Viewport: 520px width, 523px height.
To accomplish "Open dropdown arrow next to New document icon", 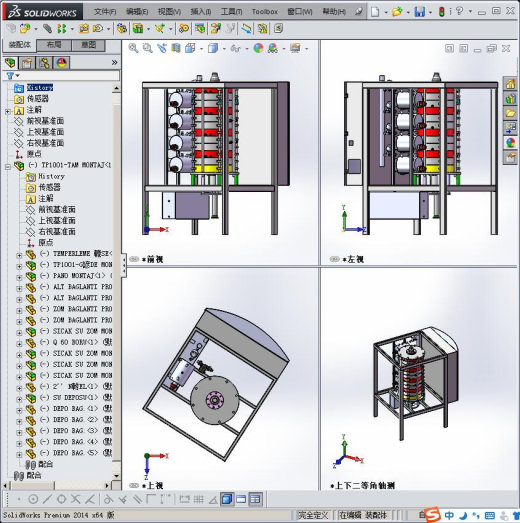I will coord(386,12).
